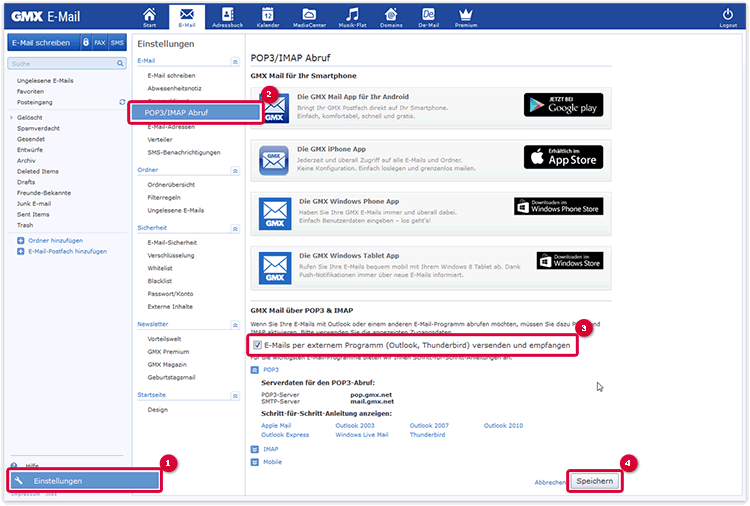Open Ungelesene E-Mails in left sidebar

coord(45,81)
